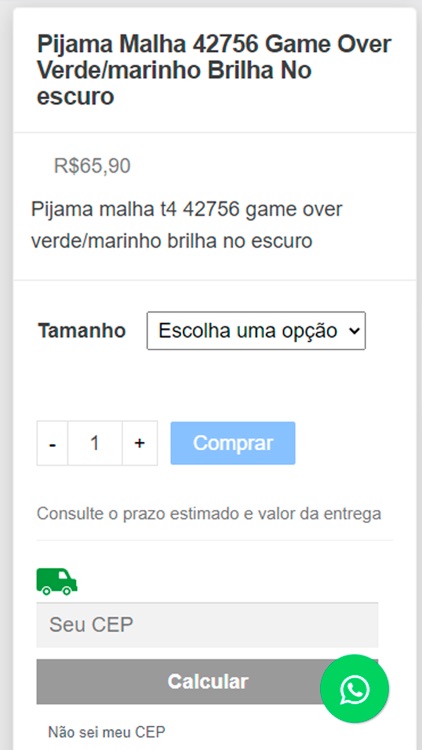Click the divider line under the product title
The height and width of the screenshot is (750, 422).
coord(215,132)
